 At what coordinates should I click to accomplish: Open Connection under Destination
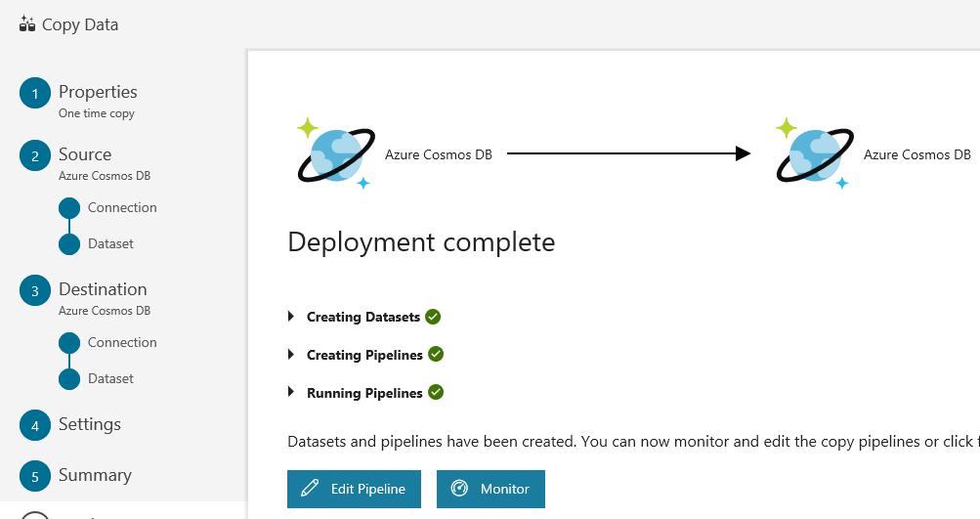point(122,343)
